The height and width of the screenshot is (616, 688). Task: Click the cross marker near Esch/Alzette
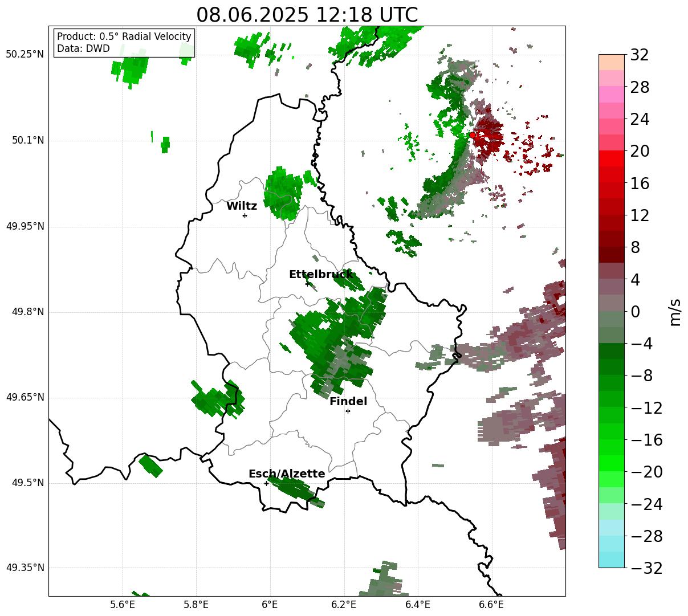coord(266,483)
